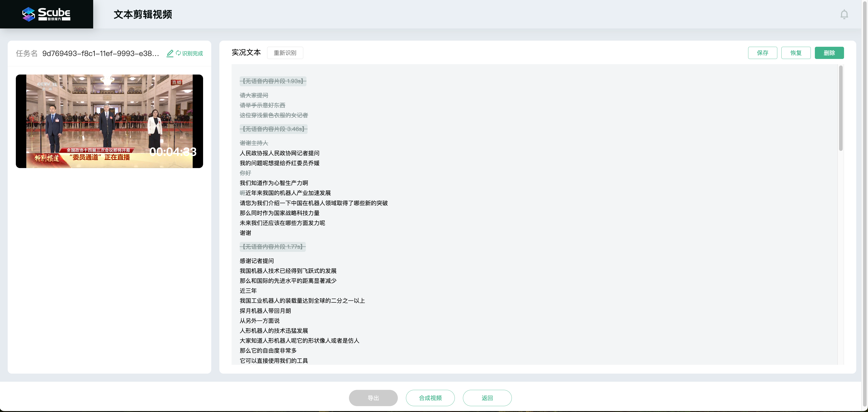Viewport: 868px width, 412px height.
Task: Click the Scube logo
Action: (x=47, y=14)
